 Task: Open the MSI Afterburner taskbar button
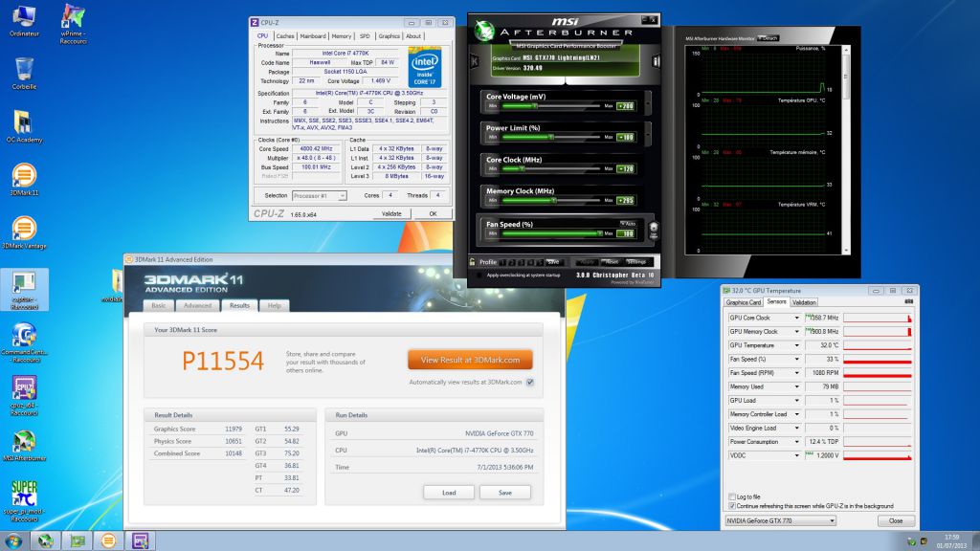coord(45,540)
